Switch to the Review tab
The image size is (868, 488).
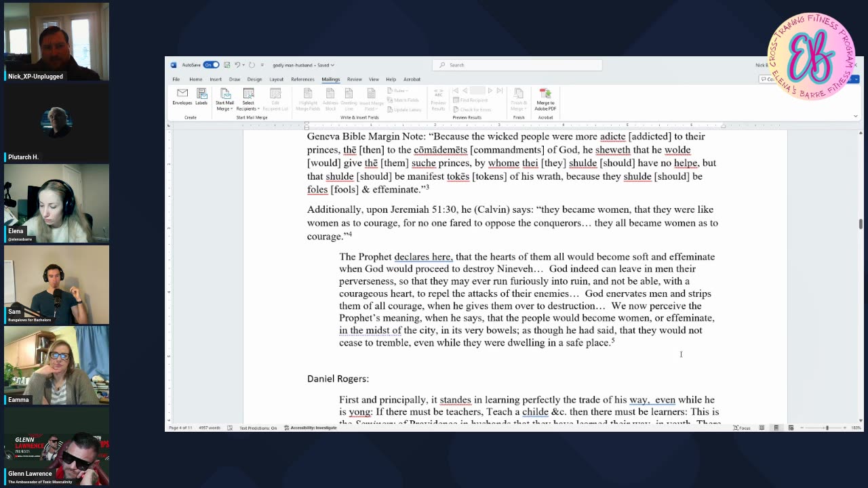point(354,79)
